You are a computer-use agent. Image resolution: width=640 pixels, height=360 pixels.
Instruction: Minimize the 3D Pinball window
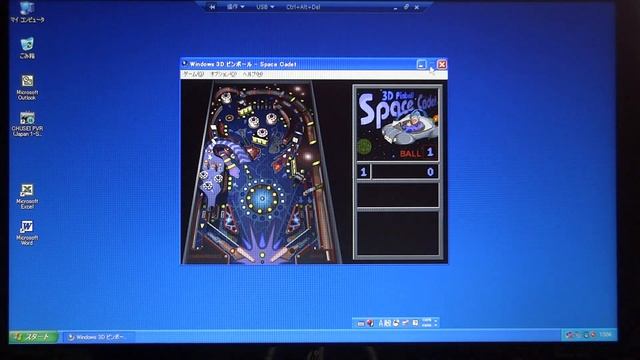(421, 64)
